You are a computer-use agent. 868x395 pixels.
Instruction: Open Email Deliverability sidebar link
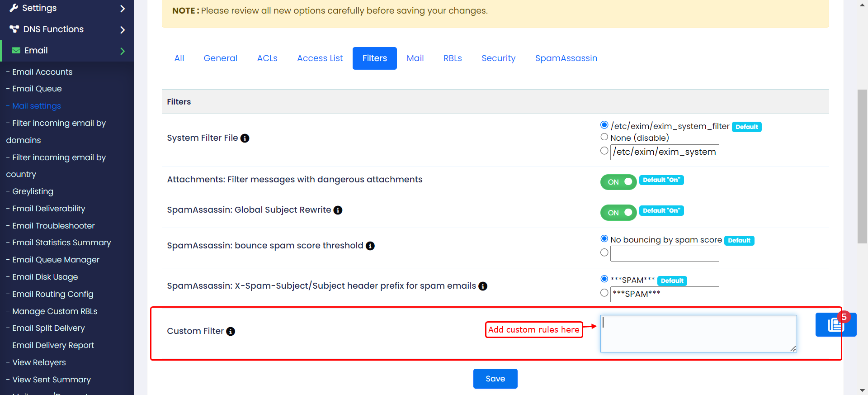click(x=48, y=209)
